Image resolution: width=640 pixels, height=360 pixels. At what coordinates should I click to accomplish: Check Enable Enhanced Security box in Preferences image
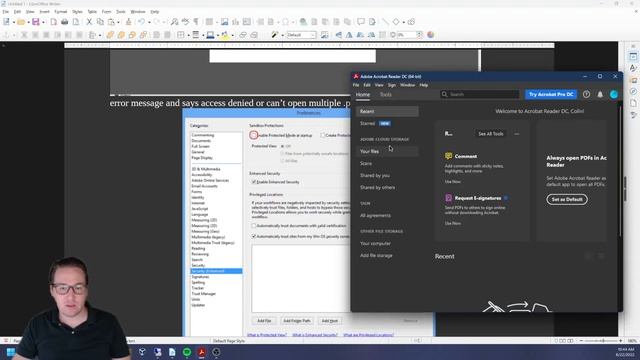click(254, 182)
